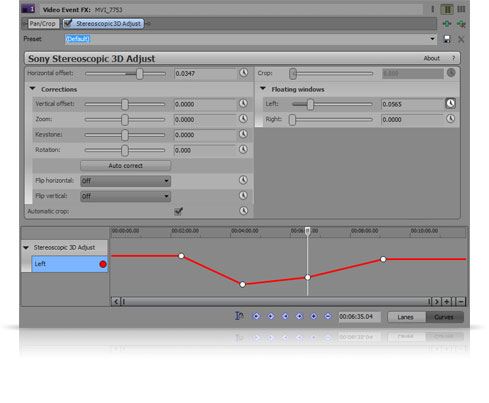Open the About link
This screenshot has width=489, height=403.
432,58
